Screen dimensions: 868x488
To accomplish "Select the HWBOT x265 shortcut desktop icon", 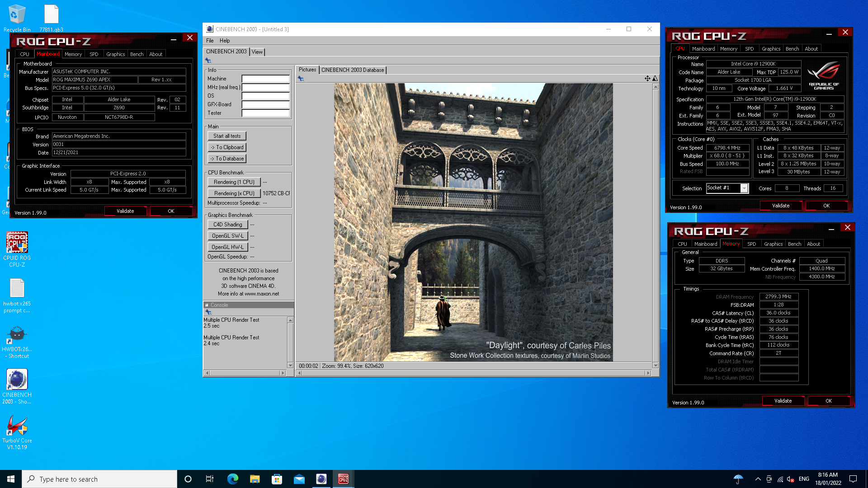I will (17, 343).
